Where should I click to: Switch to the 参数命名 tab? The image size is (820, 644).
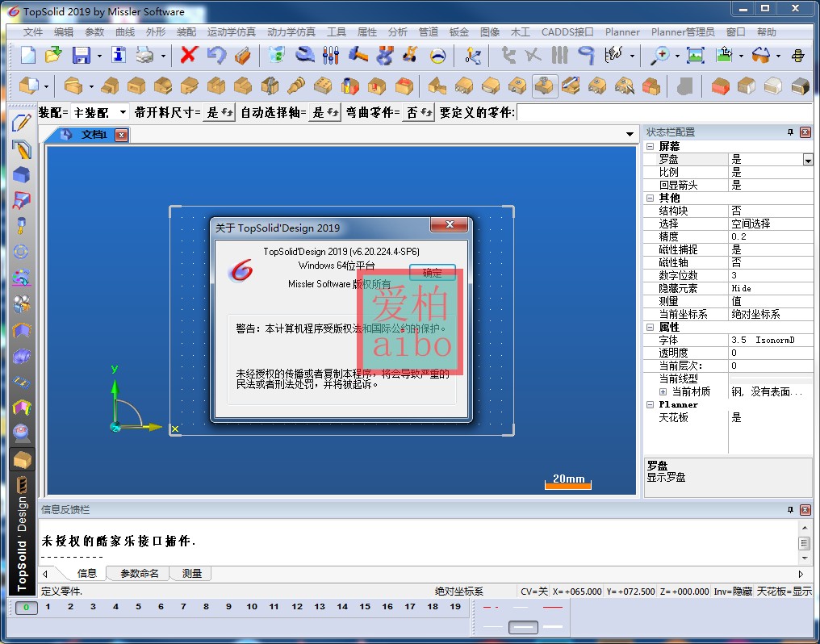pyautogui.click(x=139, y=574)
